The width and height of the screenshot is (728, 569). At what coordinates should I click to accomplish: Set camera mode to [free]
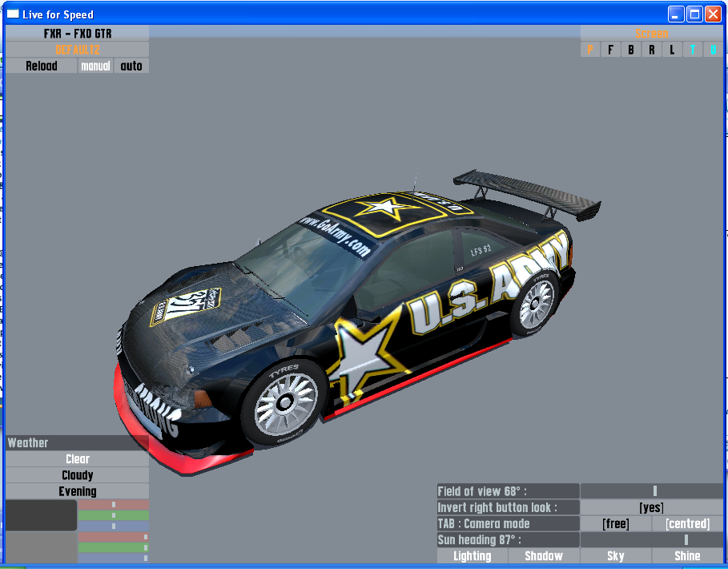pos(616,523)
